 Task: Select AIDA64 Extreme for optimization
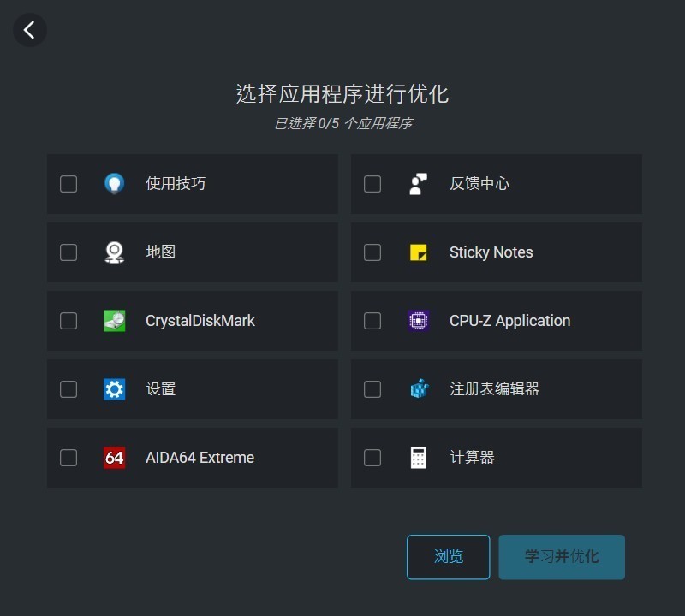(x=68, y=457)
